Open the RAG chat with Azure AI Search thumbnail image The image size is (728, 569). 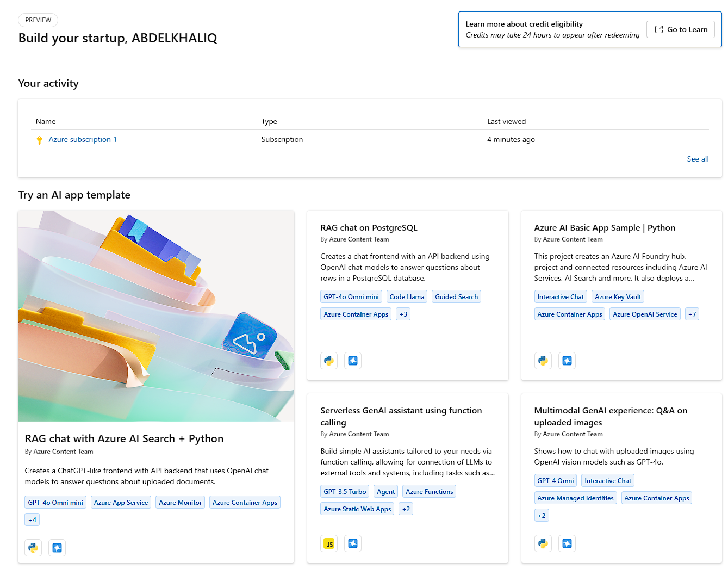click(156, 316)
